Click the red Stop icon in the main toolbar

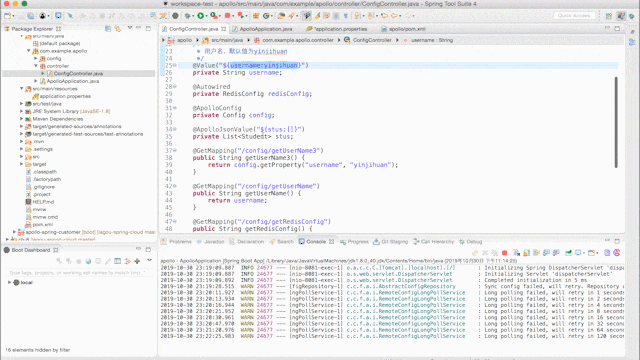(x=228, y=16)
